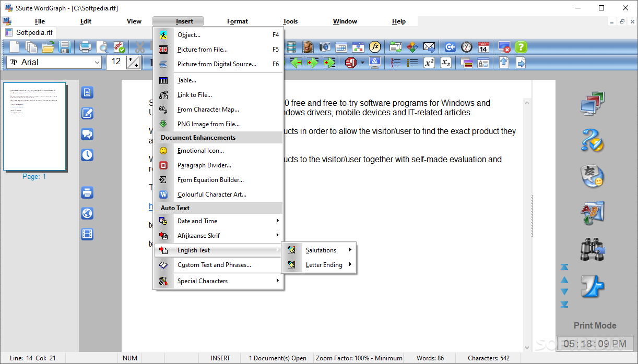Image resolution: width=638 pixels, height=364 pixels.
Task: Switch to the Softpedia.rtf document tab
Action: [29, 32]
